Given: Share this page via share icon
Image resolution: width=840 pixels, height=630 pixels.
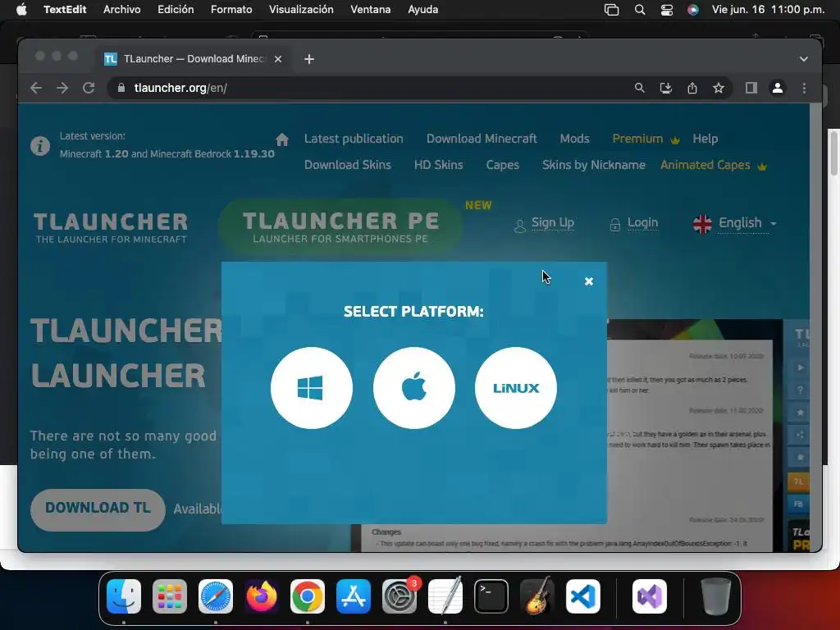Looking at the screenshot, I should click(x=692, y=88).
